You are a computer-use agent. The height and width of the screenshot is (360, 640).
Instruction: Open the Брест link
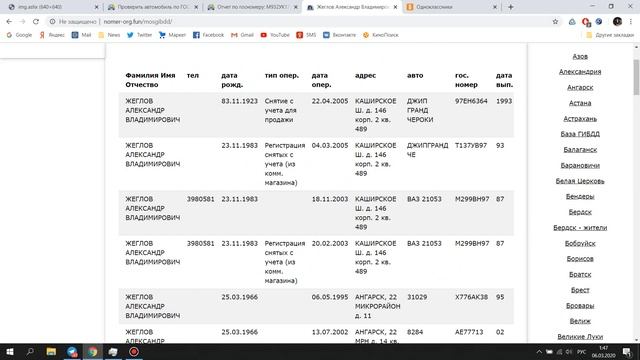[x=580, y=290]
